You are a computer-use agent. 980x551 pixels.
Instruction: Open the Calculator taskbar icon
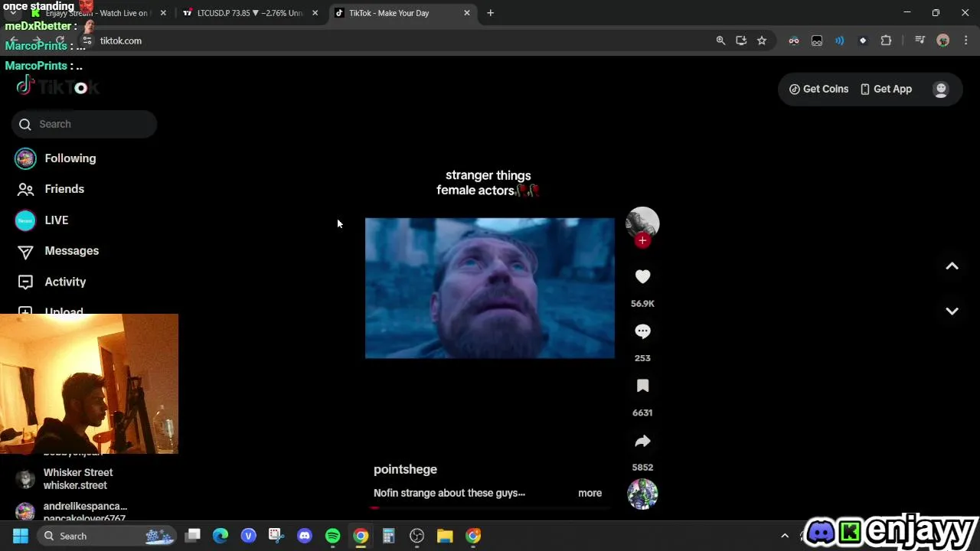coord(389,536)
